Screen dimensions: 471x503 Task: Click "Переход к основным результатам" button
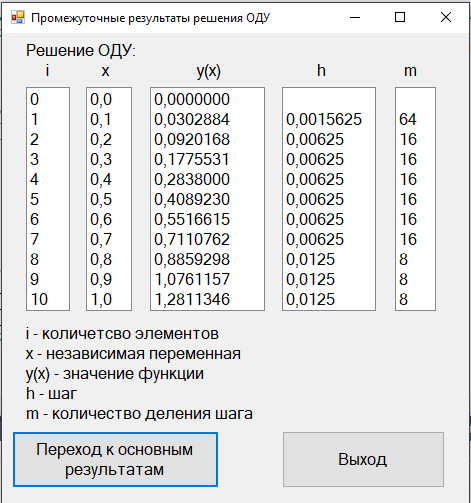(115, 459)
